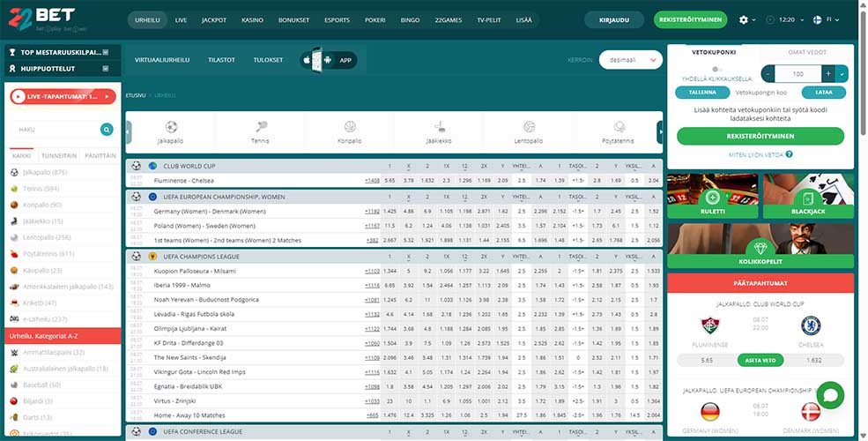Click the Fluminense team crest

(710, 325)
